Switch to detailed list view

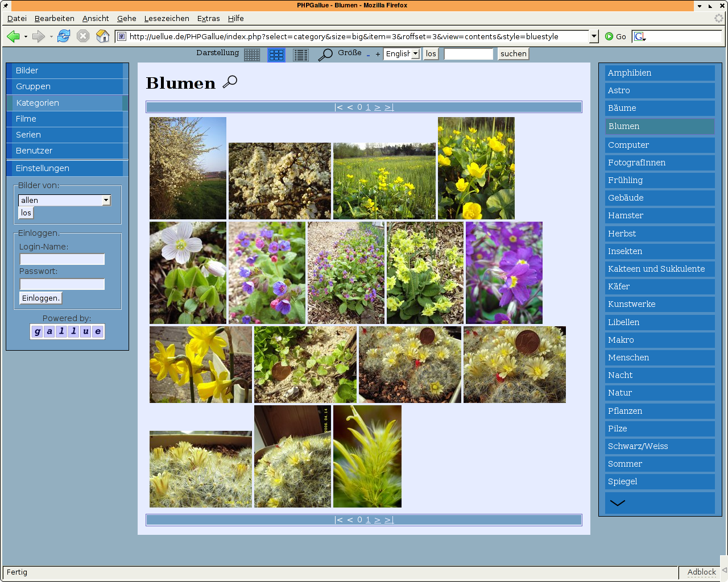[301, 55]
